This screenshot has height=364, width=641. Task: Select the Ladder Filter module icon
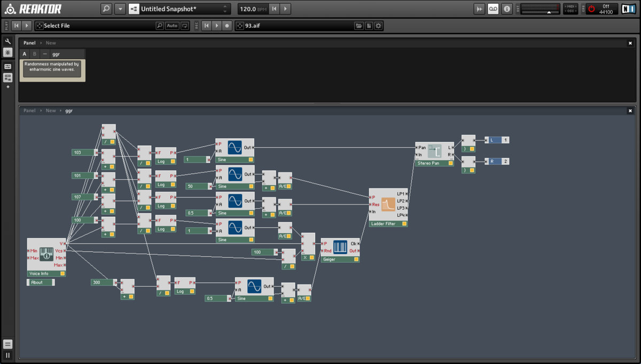click(388, 204)
